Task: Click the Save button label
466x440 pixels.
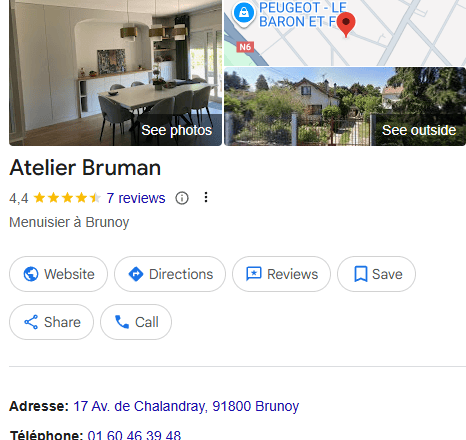Action: point(387,274)
